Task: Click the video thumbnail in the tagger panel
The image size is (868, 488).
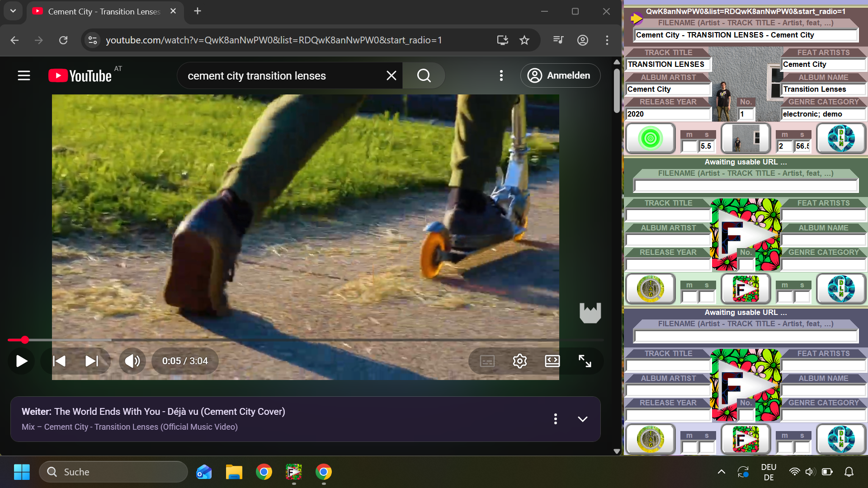Action: tap(745, 138)
